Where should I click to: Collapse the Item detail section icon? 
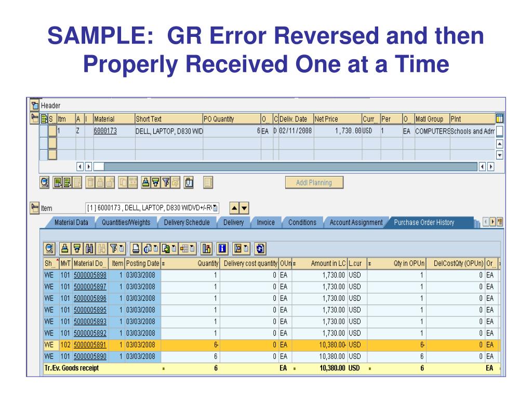pos(35,208)
